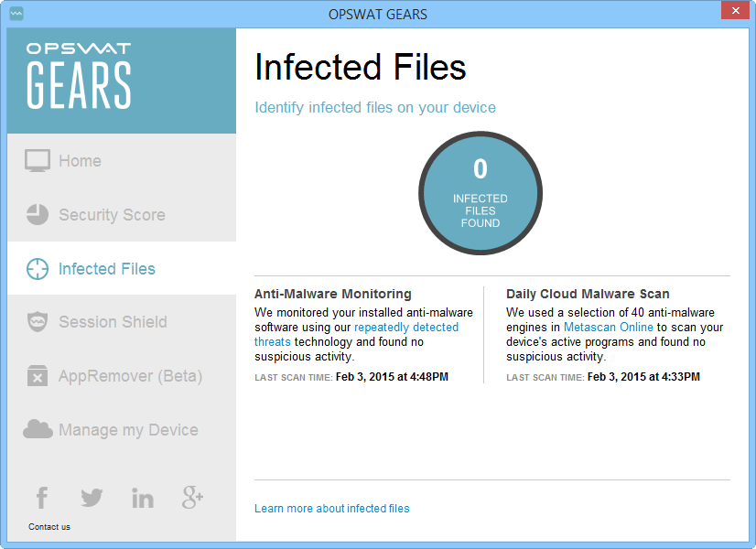
Task: Open AppRemover (Beta) section
Action: [x=122, y=375]
